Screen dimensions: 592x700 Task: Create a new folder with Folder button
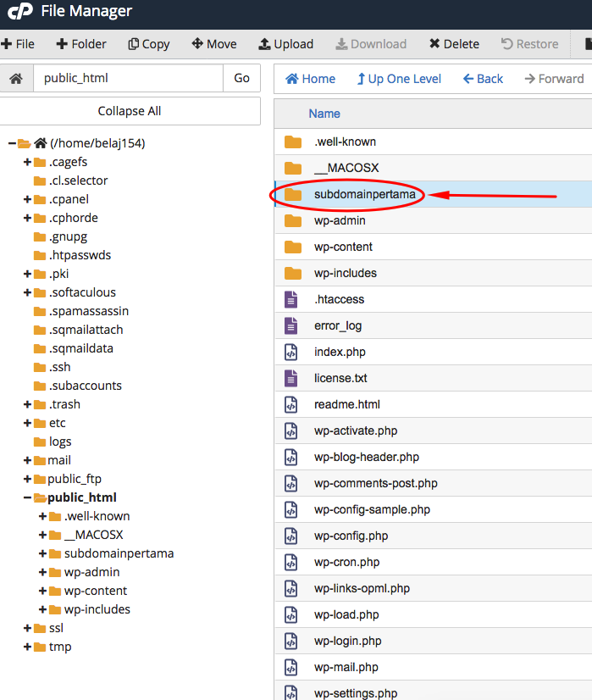coord(81,44)
